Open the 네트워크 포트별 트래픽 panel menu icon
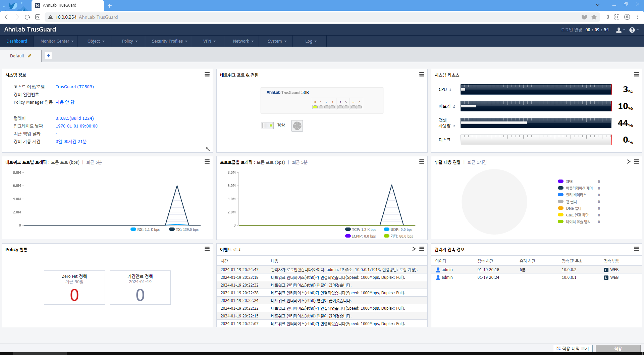This screenshot has width=644, height=355. (x=207, y=162)
